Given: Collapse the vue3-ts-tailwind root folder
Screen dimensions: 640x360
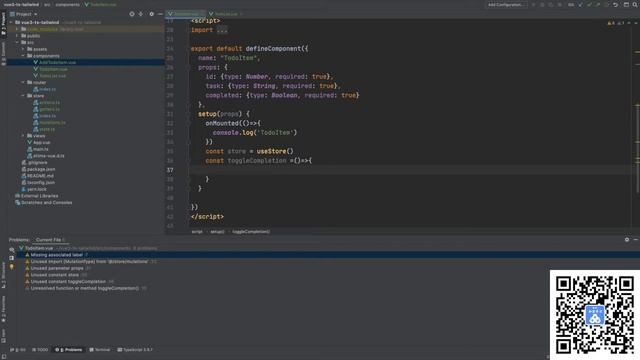Looking at the screenshot, I should point(11,22).
